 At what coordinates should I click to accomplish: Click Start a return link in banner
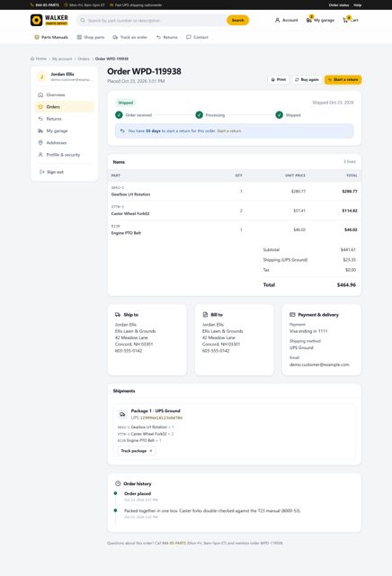[229, 130]
